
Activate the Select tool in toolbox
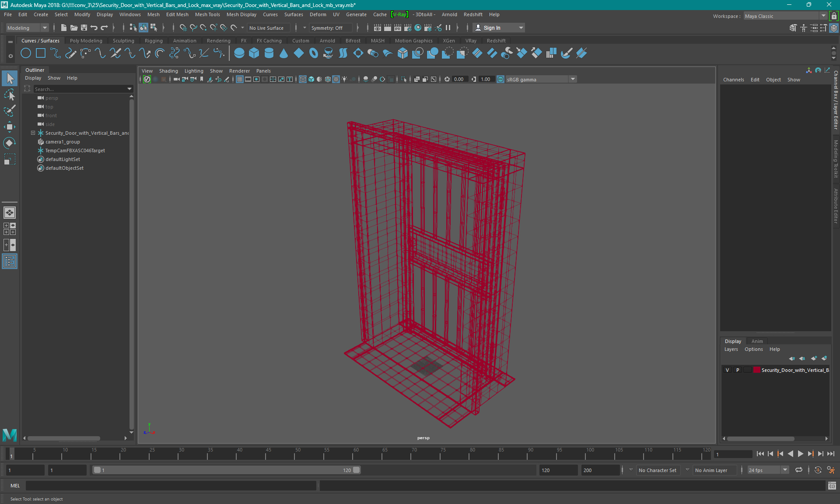(x=10, y=78)
